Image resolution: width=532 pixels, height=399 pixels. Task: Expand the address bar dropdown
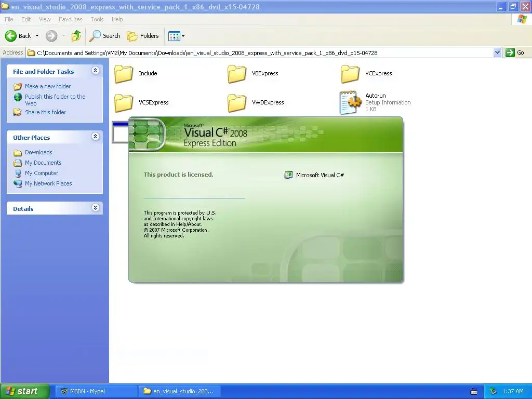(497, 52)
